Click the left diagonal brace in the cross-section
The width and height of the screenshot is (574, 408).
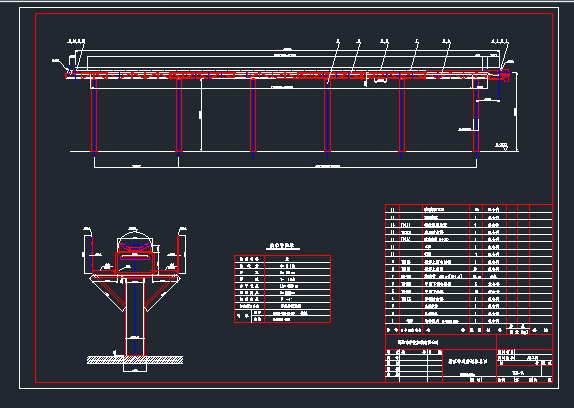pyautogui.click(x=109, y=293)
